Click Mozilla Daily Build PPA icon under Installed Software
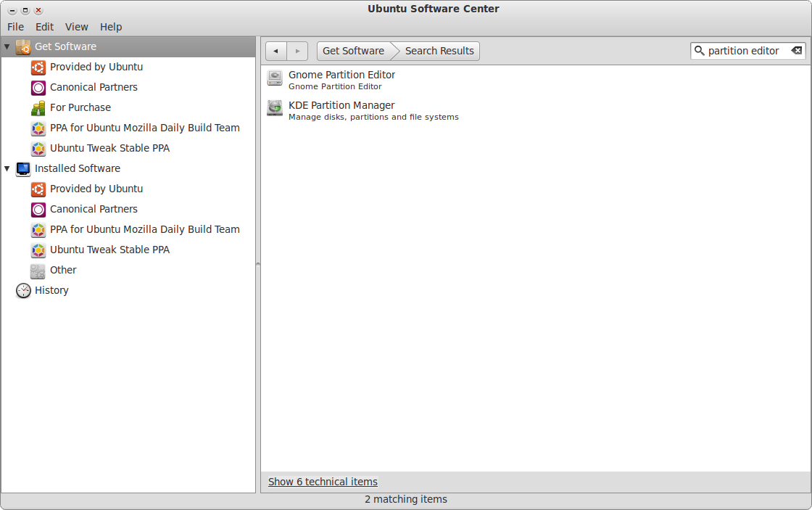The width and height of the screenshot is (812, 510). (38, 229)
